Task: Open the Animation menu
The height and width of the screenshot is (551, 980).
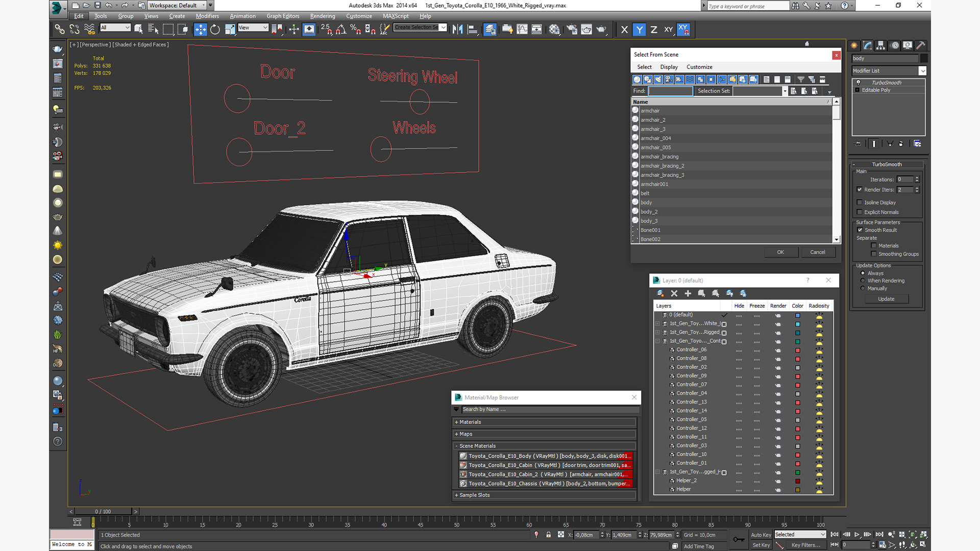Action: 242,16
